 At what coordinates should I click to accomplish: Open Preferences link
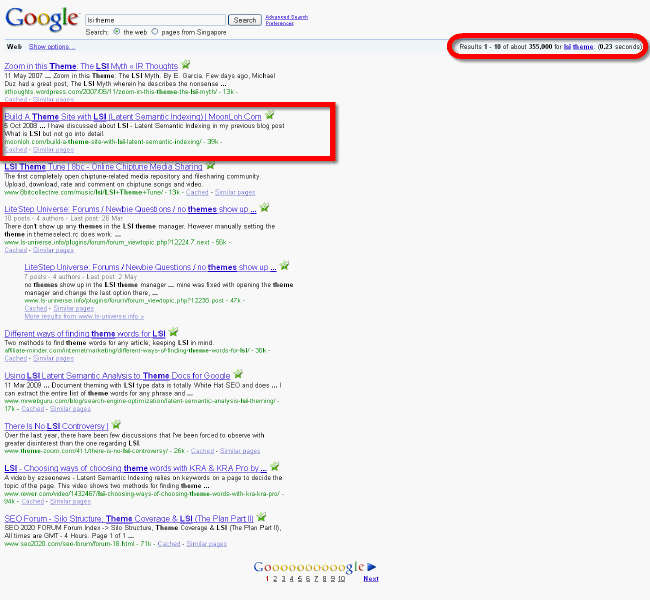(x=279, y=23)
